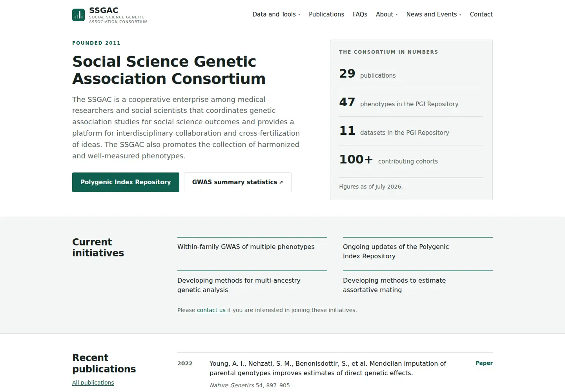Click the 'FOUNDED 2011' label
Image resolution: width=565 pixels, height=392 pixels.
click(x=96, y=43)
